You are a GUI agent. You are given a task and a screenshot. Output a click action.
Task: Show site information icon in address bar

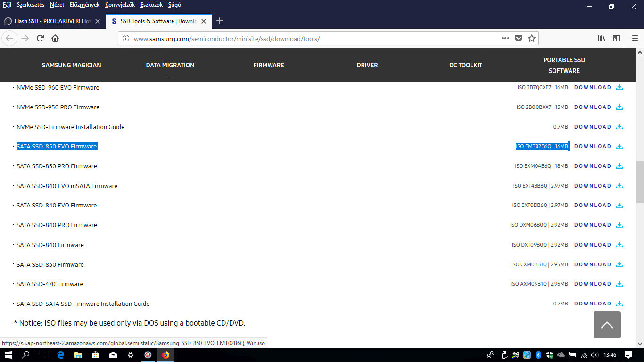pyautogui.click(x=126, y=38)
